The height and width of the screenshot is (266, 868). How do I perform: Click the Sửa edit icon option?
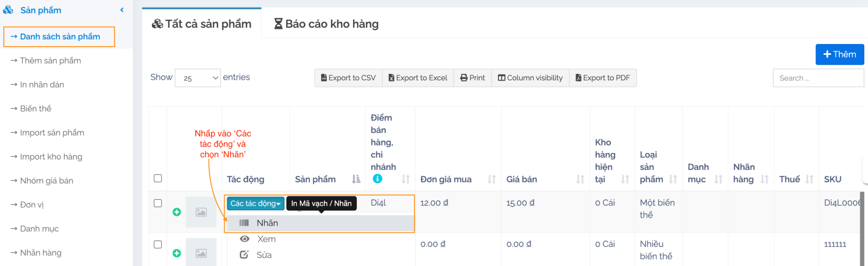pos(245,255)
